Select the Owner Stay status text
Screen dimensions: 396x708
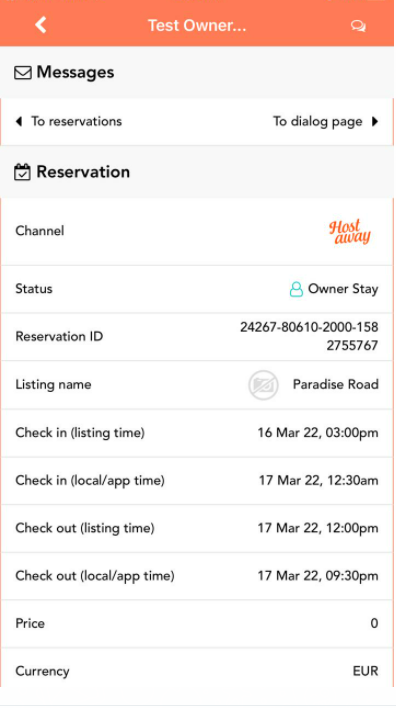click(x=343, y=289)
